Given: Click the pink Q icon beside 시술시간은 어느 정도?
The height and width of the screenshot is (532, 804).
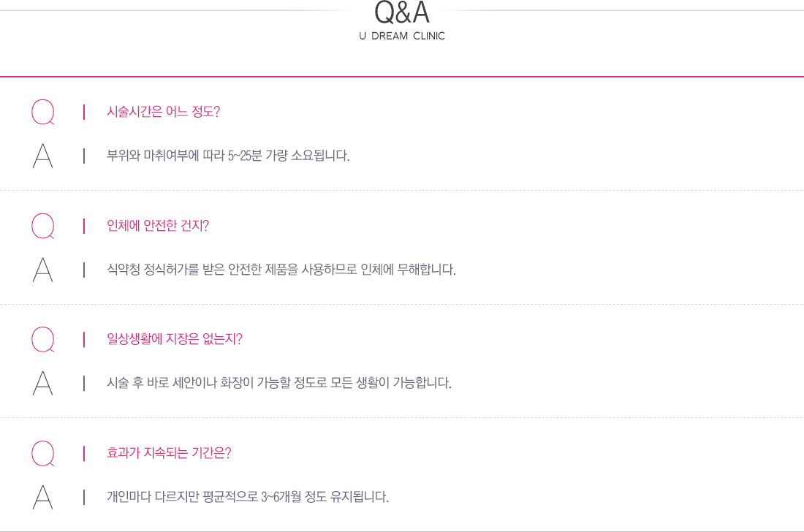Looking at the screenshot, I should [x=43, y=113].
